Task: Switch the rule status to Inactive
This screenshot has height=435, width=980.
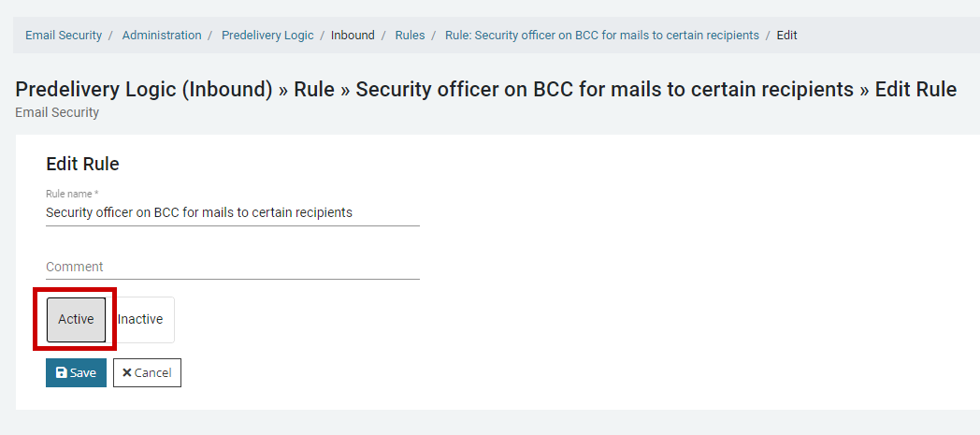Action: pos(140,320)
